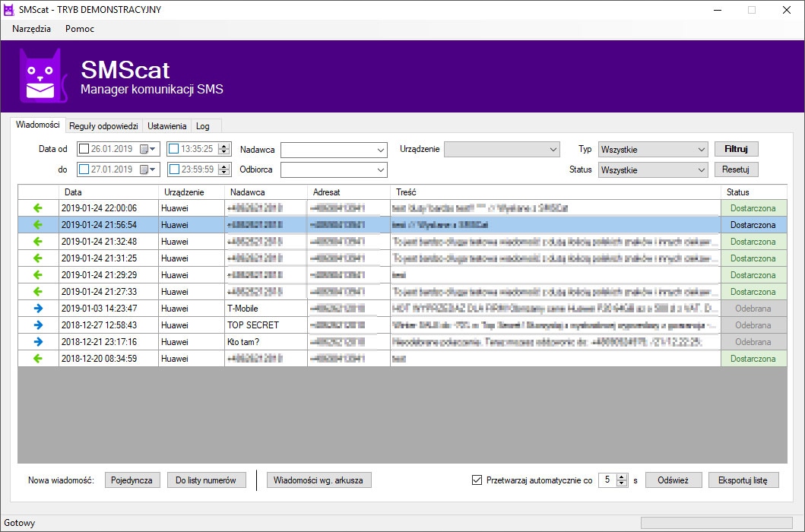Click blue arrow icon on T-Mobile message row
The width and height of the screenshot is (805, 532).
38,309
